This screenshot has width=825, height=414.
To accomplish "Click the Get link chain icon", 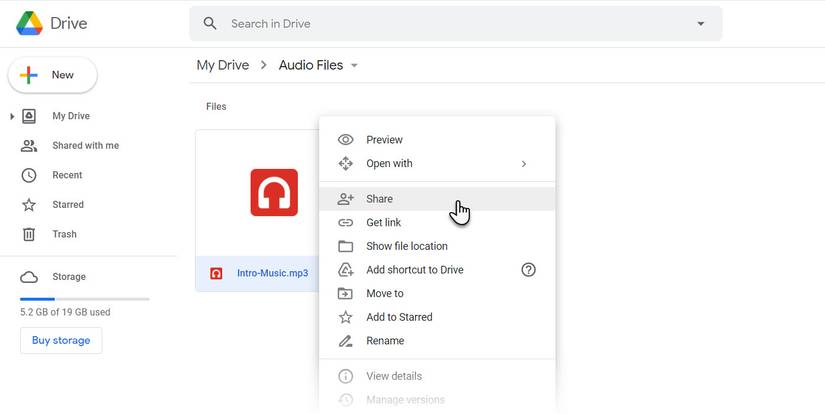I will (345, 223).
